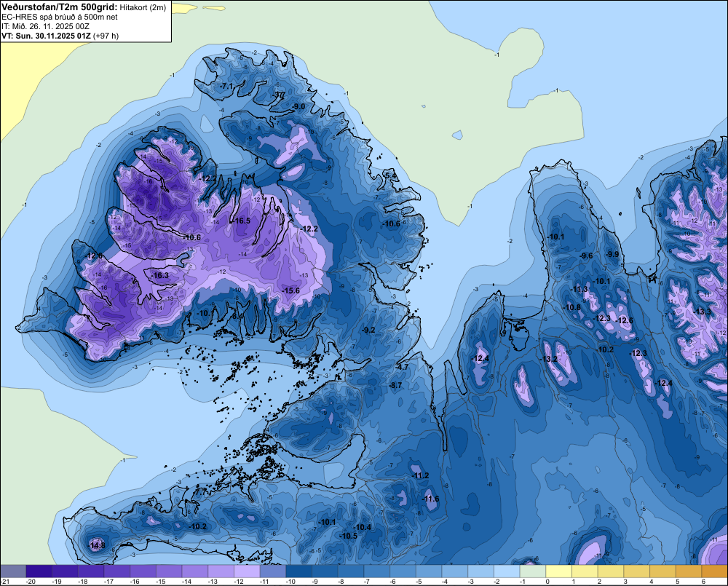Select the -13.3 temperature label
This screenshot has width=728, height=586.
click(702, 311)
